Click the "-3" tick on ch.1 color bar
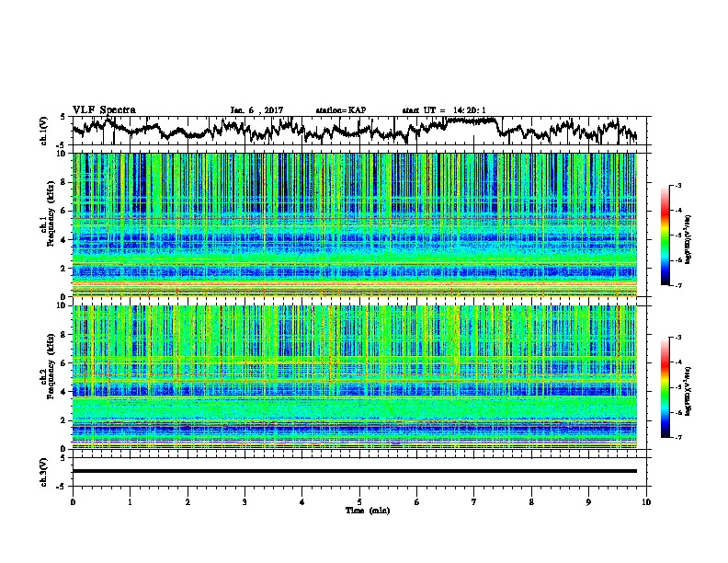The width and height of the screenshot is (728, 563). pyautogui.click(x=677, y=186)
